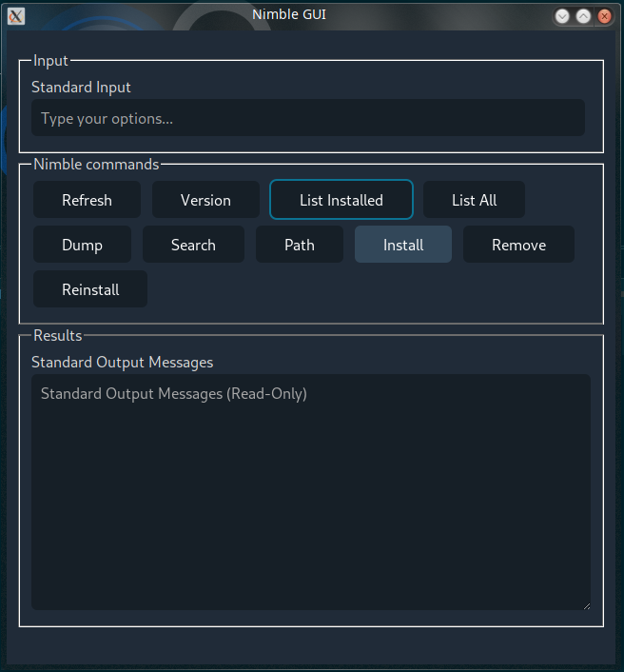Click inside the Standard Output Messages text area

tap(311, 492)
